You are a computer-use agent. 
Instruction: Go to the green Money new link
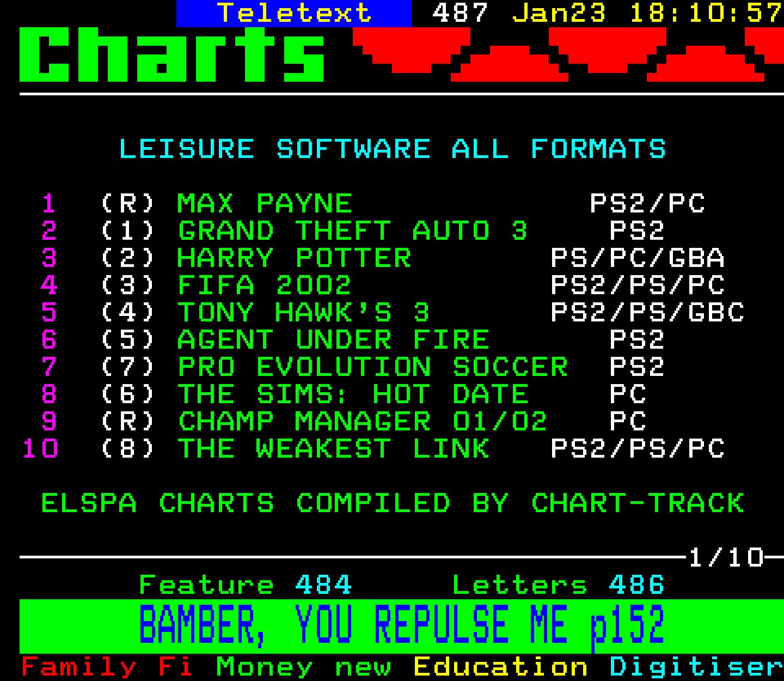303,667
